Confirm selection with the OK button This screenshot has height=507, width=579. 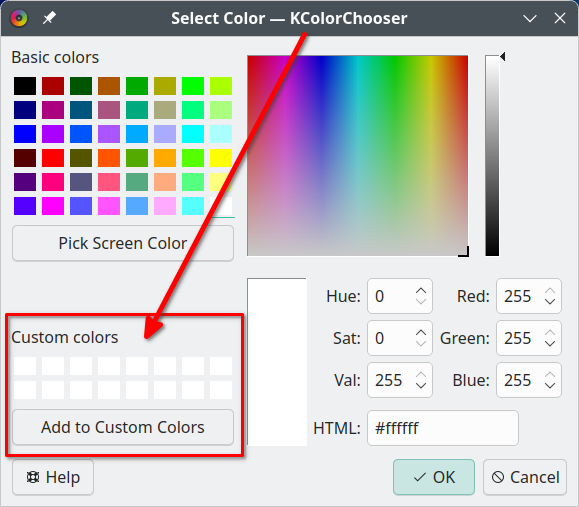(x=434, y=477)
